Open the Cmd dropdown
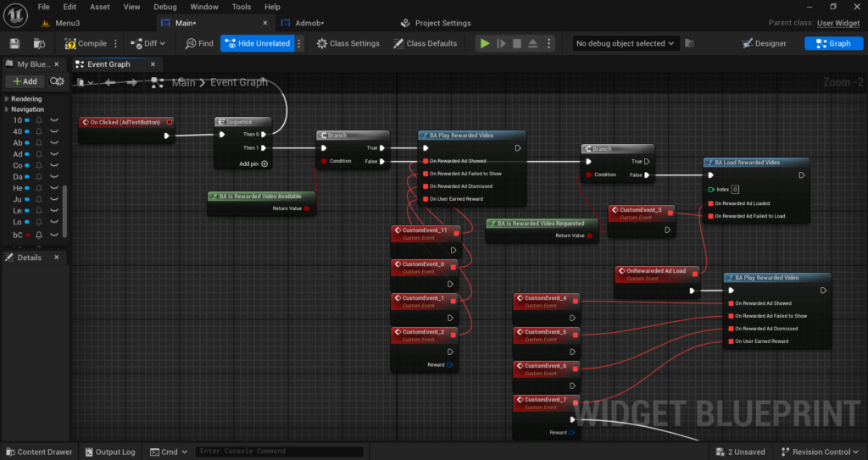 [x=169, y=452]
